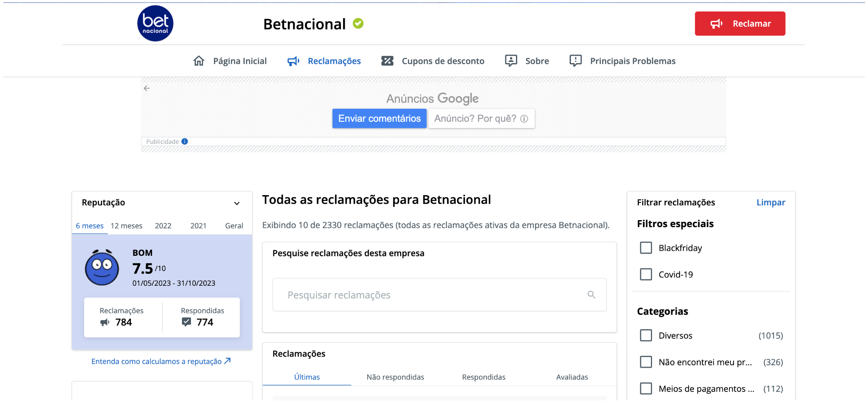Open the Sobre section
This screenshot has width=868, height=403.
527,61
